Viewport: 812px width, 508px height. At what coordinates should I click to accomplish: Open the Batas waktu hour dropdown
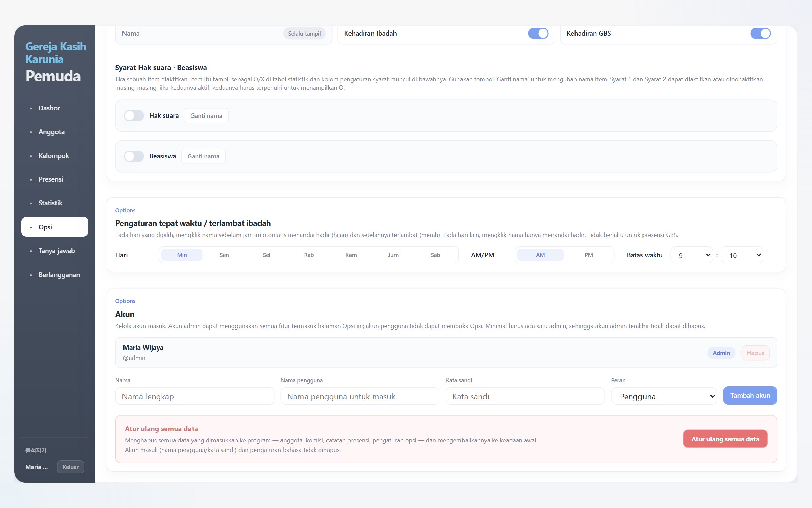pos(692,255)
